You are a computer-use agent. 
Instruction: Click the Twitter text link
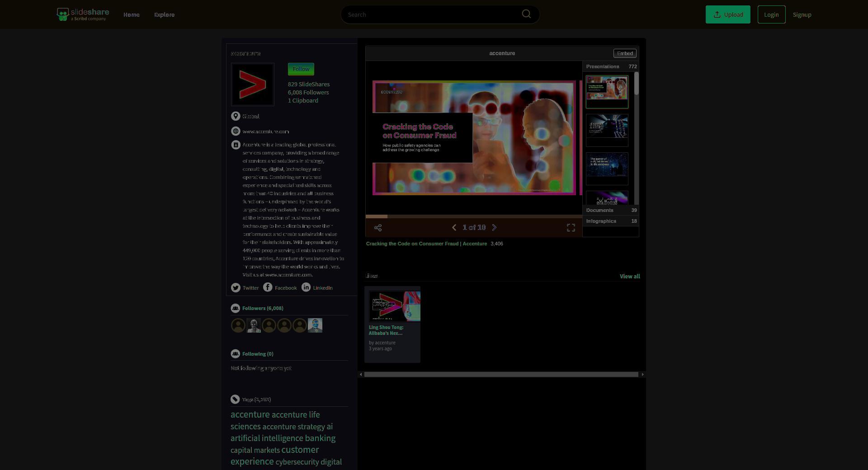pos(250,288)
